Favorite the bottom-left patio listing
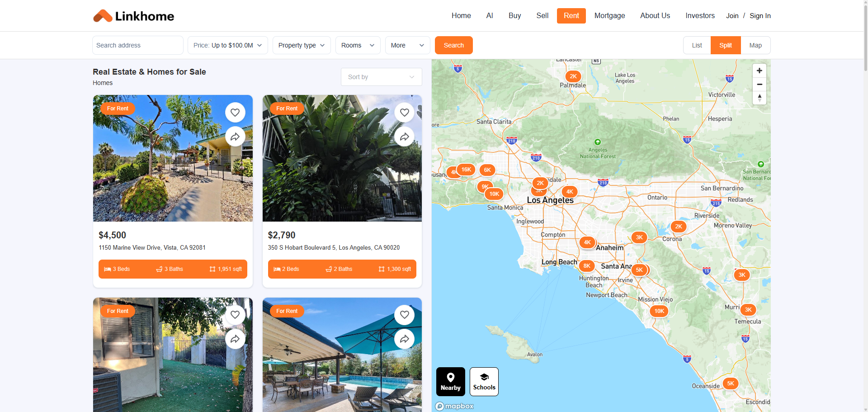 (x=235, y=315)
